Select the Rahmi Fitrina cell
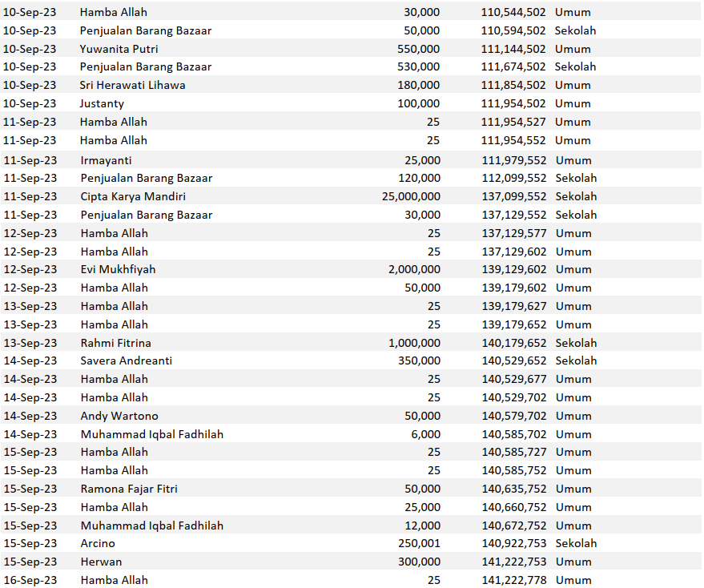Image resolution: width=704 pixels, height=588 pixels. [x=115, y=343]
